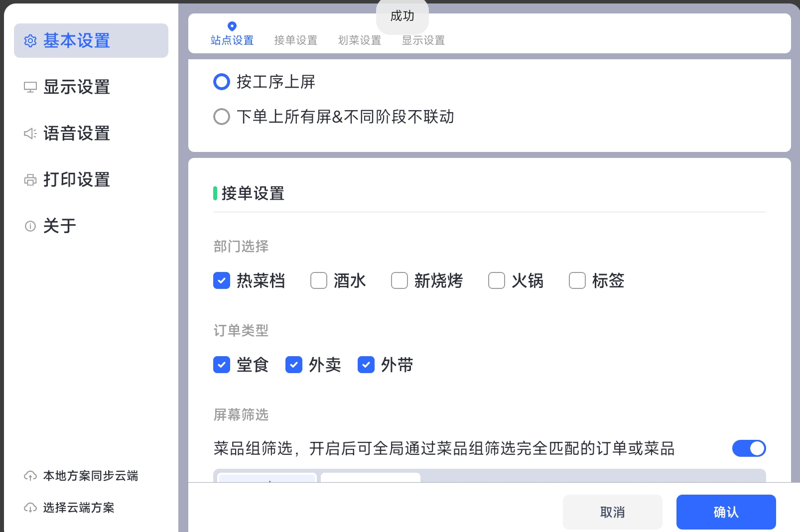Screen dimensions: 800x532
Task: Turn off the 菜品组筛选 toggle switch
Action: (x=749, y=448)
